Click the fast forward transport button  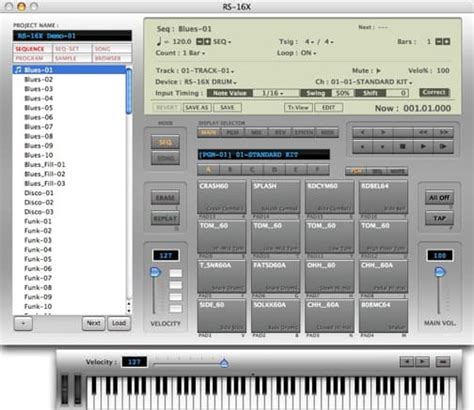click(443, 132)
